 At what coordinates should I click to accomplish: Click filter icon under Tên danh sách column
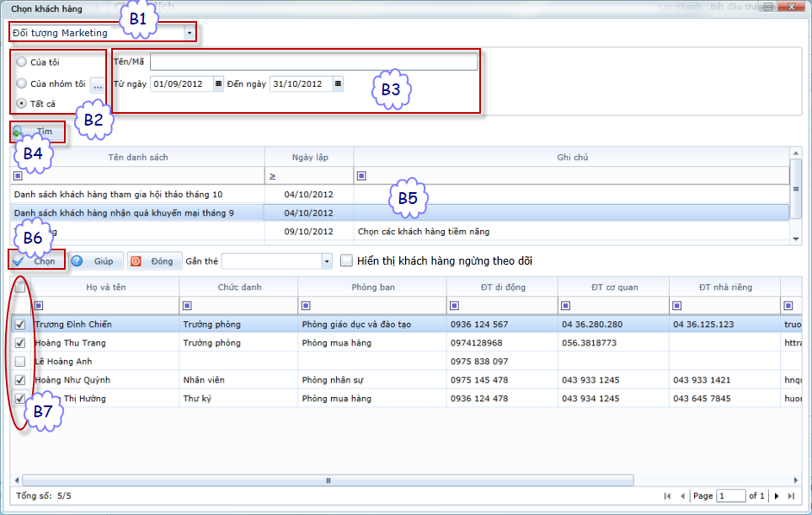click(19, 176)
